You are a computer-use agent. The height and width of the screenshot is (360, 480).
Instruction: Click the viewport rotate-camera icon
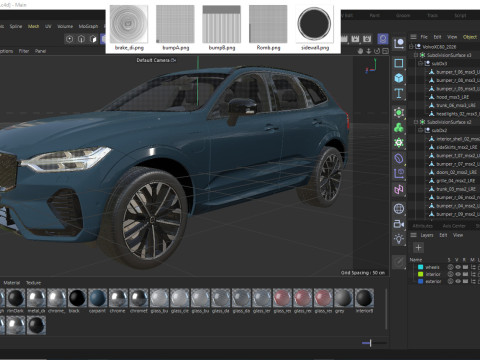[377, 51]
